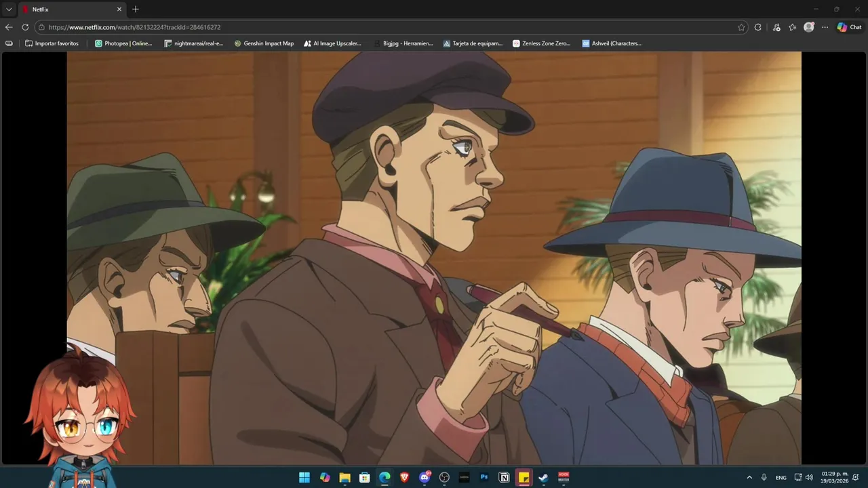The height and width of the screenshot is (488, 868).
Task: Open the browser profile avatar
Action: pyautogui.click(x=808, y=27)
